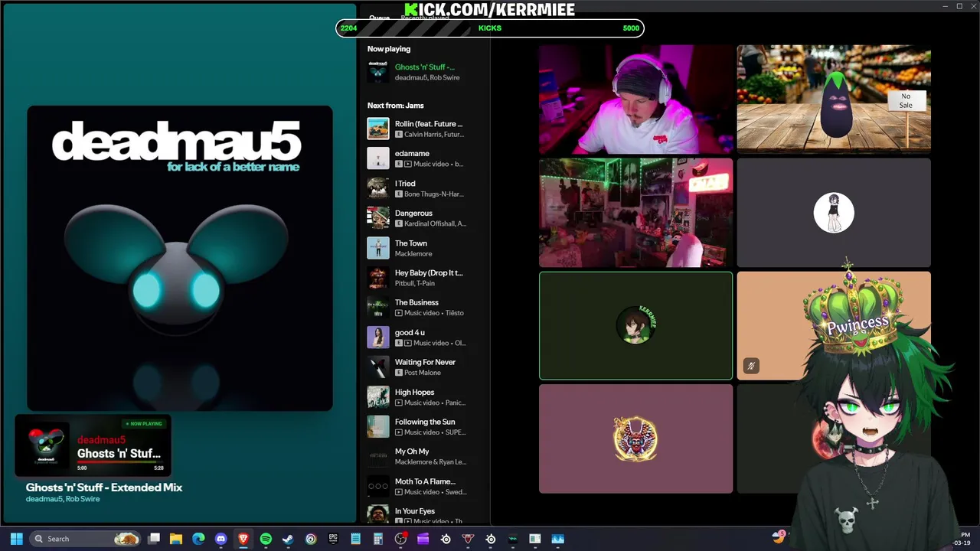980x551 pixels.
Task: Select 'The Business' queue row
Action: click(x=424, y=308)
